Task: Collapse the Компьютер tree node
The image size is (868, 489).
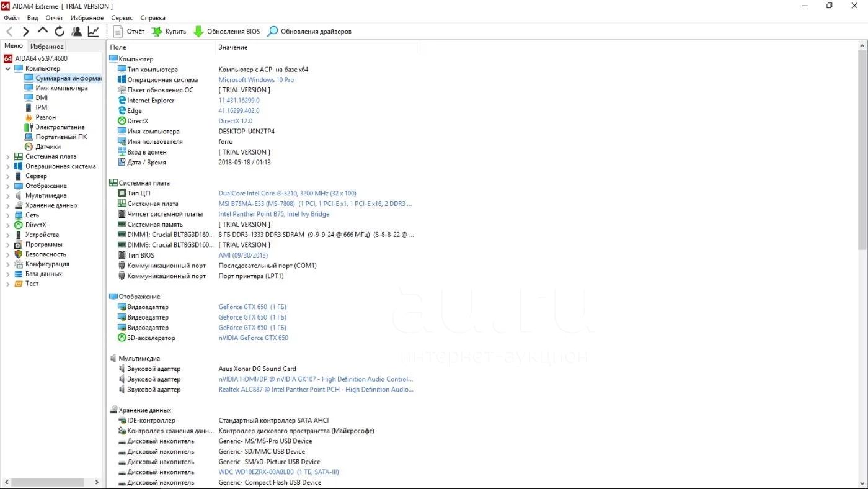Action: [x=8, y=68]
